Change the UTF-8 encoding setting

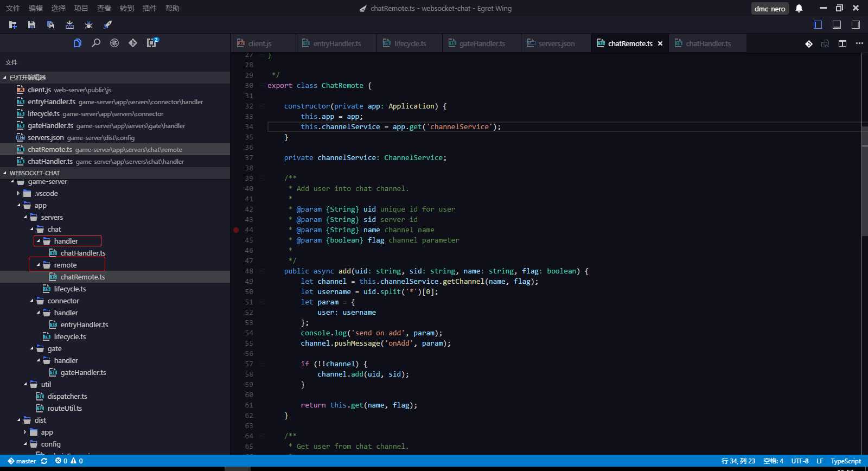coord(800,461)
